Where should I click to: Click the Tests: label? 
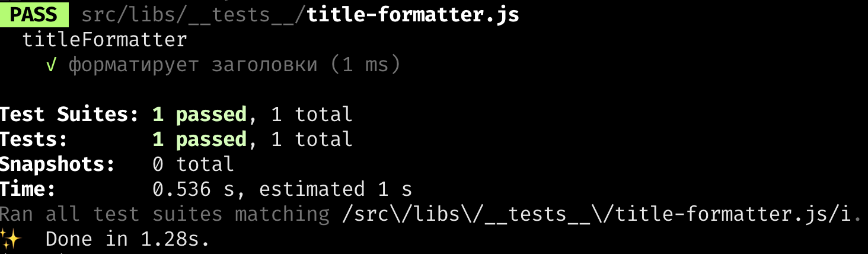34,139
